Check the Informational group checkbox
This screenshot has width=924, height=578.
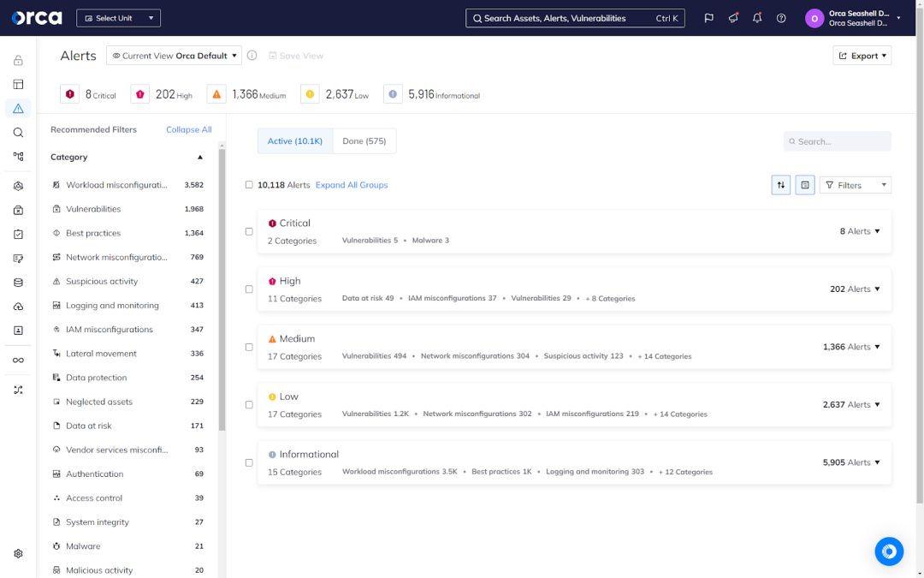click(x=249, y=463)
